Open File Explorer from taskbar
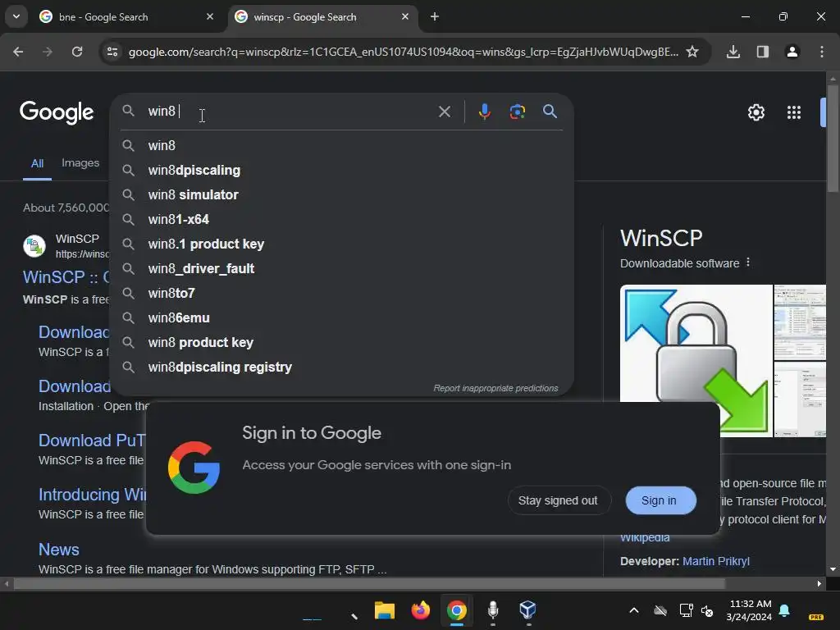 (x=384, y=609)
